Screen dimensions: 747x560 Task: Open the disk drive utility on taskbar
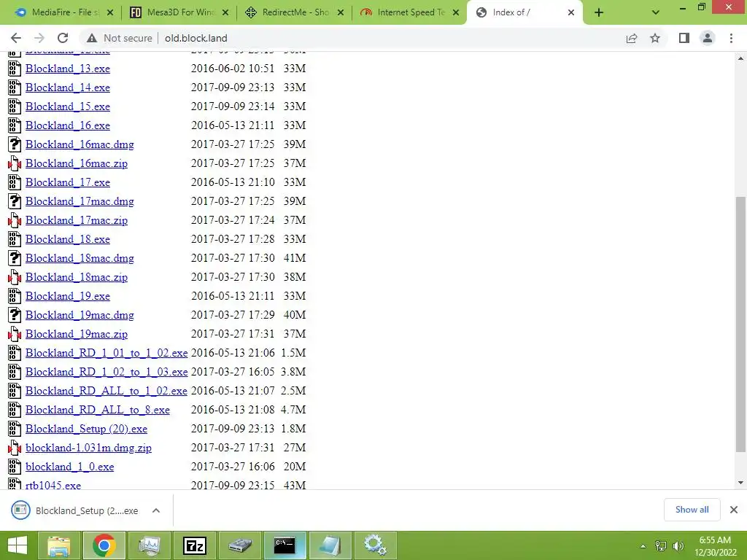point(239,545)
